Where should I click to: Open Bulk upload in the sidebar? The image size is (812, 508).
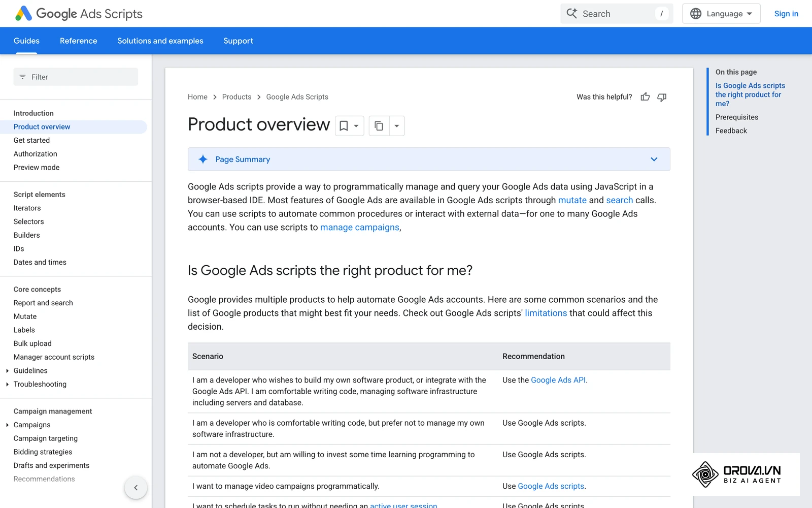tap(32, 344)
